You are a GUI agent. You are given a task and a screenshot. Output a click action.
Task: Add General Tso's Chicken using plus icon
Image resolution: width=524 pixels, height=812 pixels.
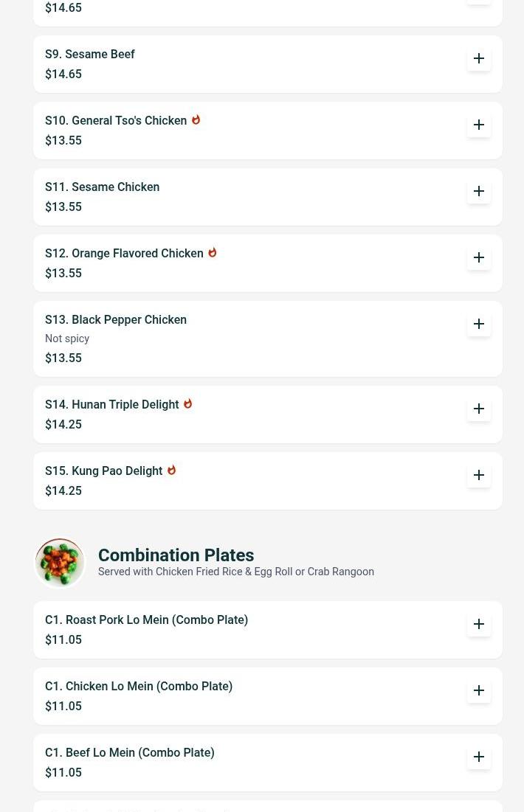click(479, 125)
